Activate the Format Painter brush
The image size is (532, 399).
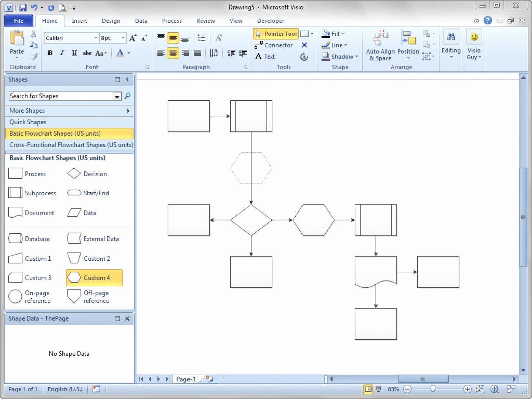[34, 57]
